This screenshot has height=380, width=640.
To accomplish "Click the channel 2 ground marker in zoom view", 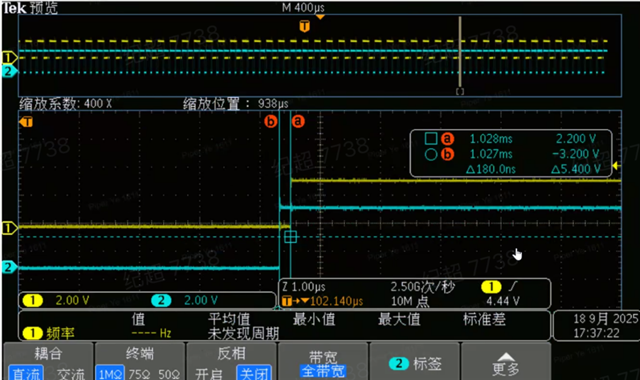I will [9, 267].
